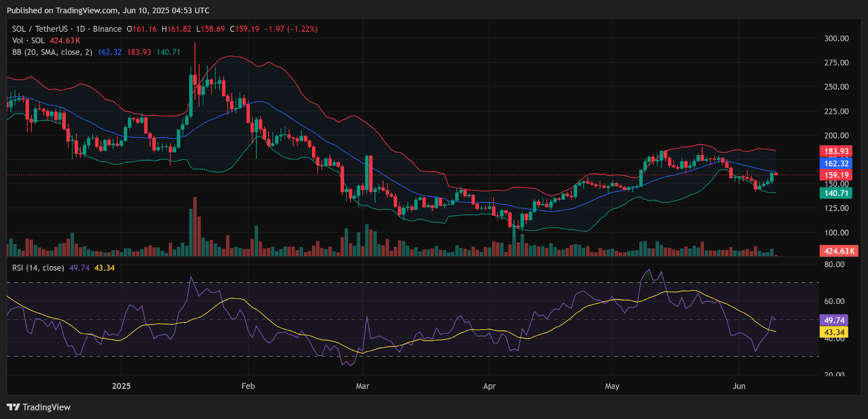Click the TradingView logo icon
868x419 pixels.
[13, 407]
